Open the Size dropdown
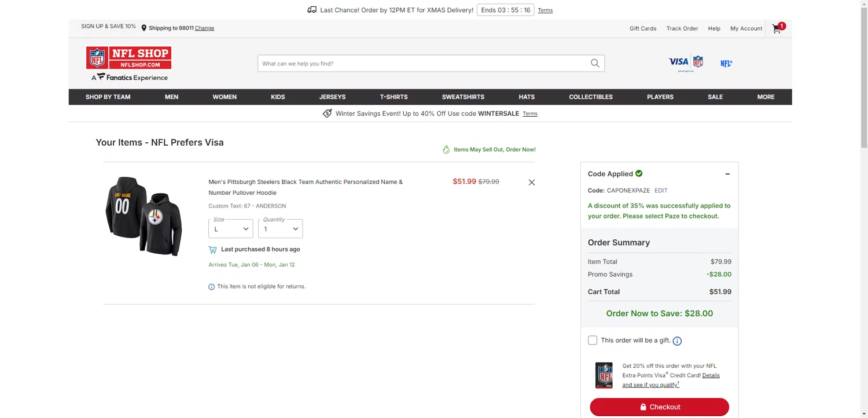This screenshot has width=868, height=418. [231, 228]
